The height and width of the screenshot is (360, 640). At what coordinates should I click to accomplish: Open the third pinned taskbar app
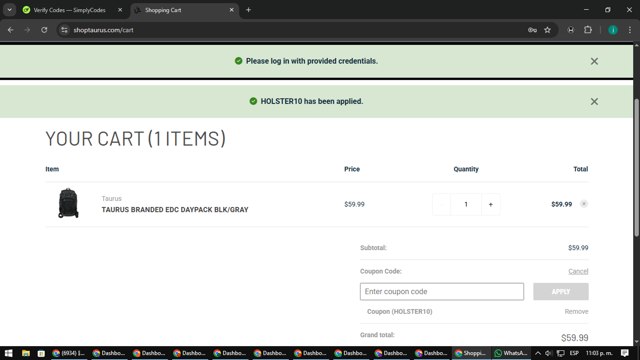pos(41,353)
